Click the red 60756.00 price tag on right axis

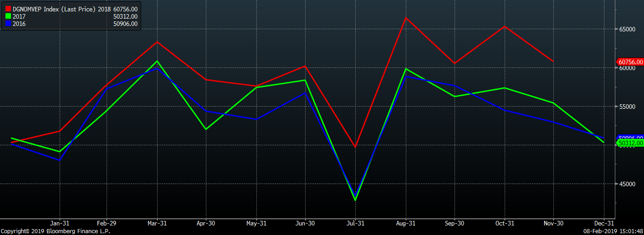coord(630,62)
